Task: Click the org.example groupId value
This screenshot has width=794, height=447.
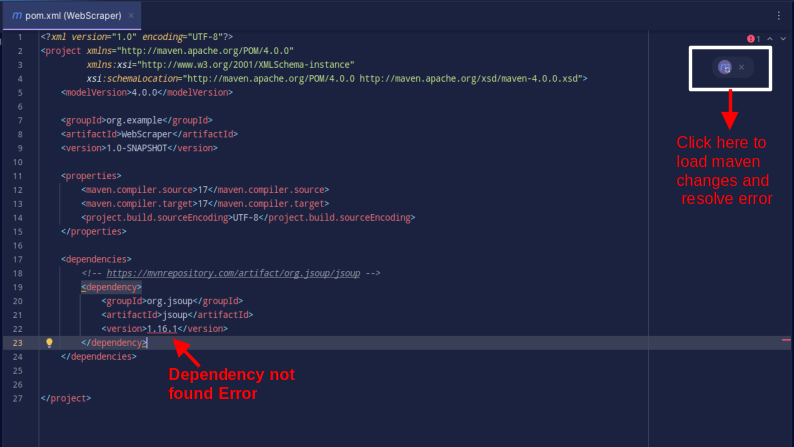Action: (x=134, y=120)
